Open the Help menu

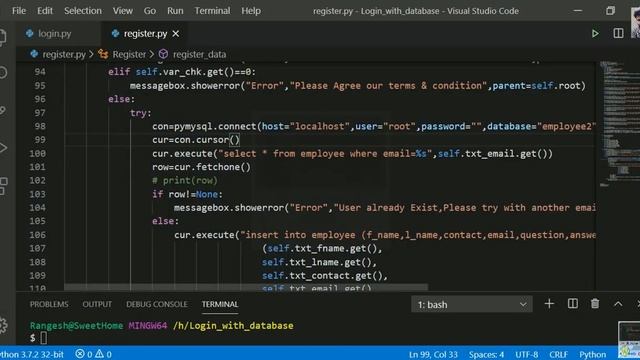coord(251,11)
